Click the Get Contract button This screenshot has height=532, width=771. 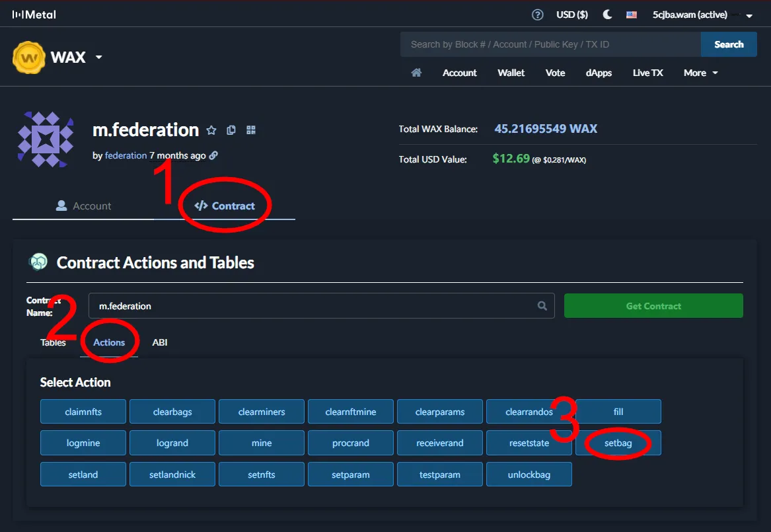click(x=653, y=306)
